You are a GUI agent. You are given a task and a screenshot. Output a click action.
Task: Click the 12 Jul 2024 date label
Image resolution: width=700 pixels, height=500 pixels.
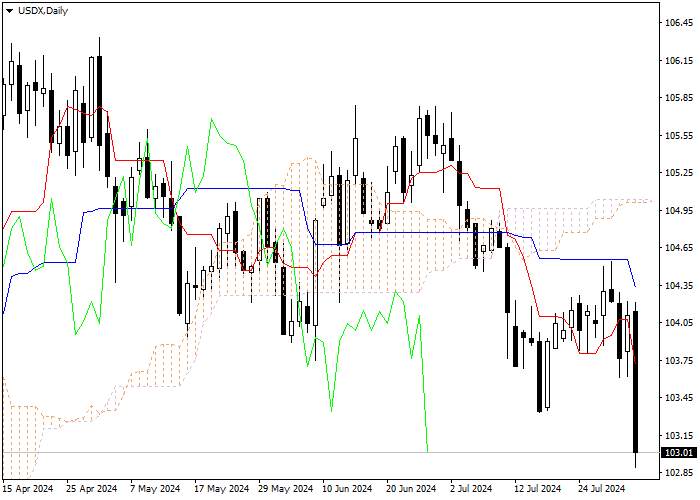pyautogui.click(x=538, y=489)
